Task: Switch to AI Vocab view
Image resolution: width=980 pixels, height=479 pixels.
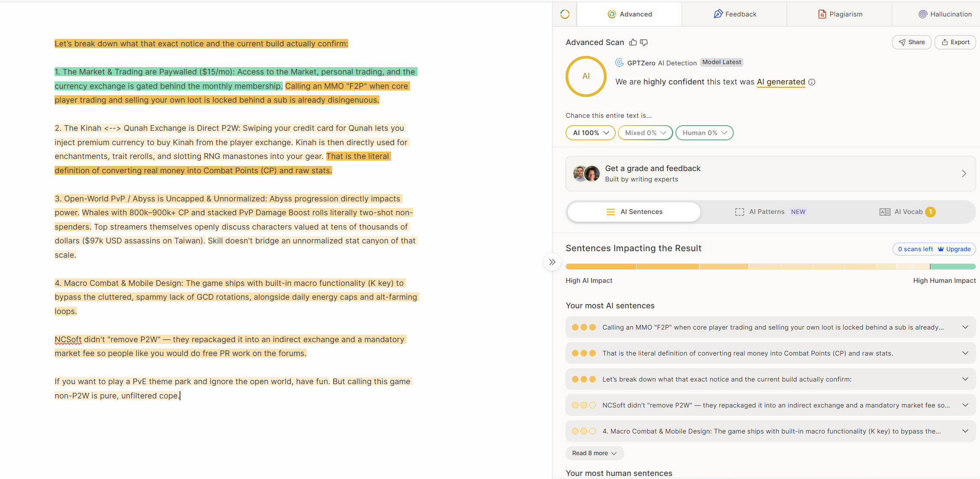Action: 907,212
